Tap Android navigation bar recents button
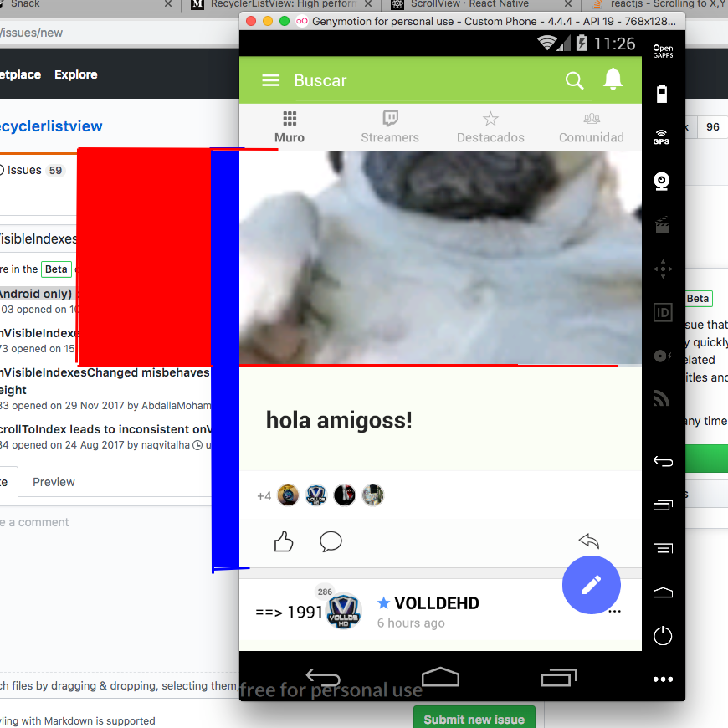This screenshot has width=728, height=728. (558, 678)
